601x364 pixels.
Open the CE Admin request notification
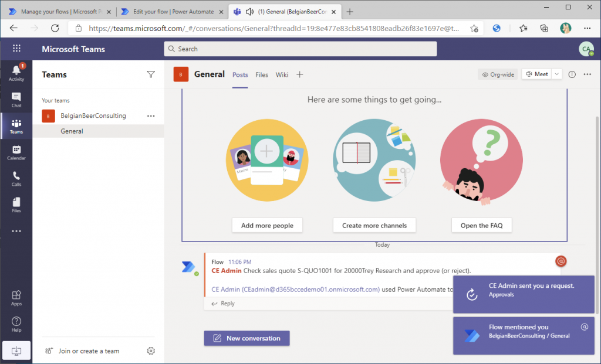click(x=524, y=294)
